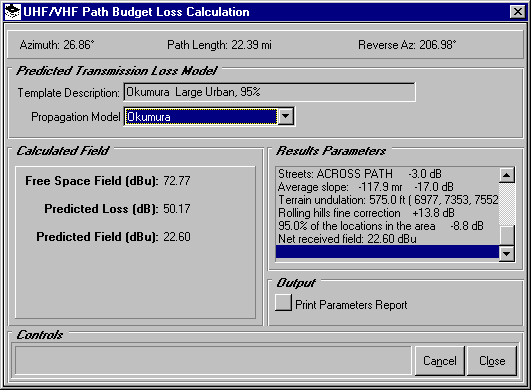This screenshot has height=390, width=531.
Task: Click the Predicted Loss value 50.17
Action: tap(177, 209)
